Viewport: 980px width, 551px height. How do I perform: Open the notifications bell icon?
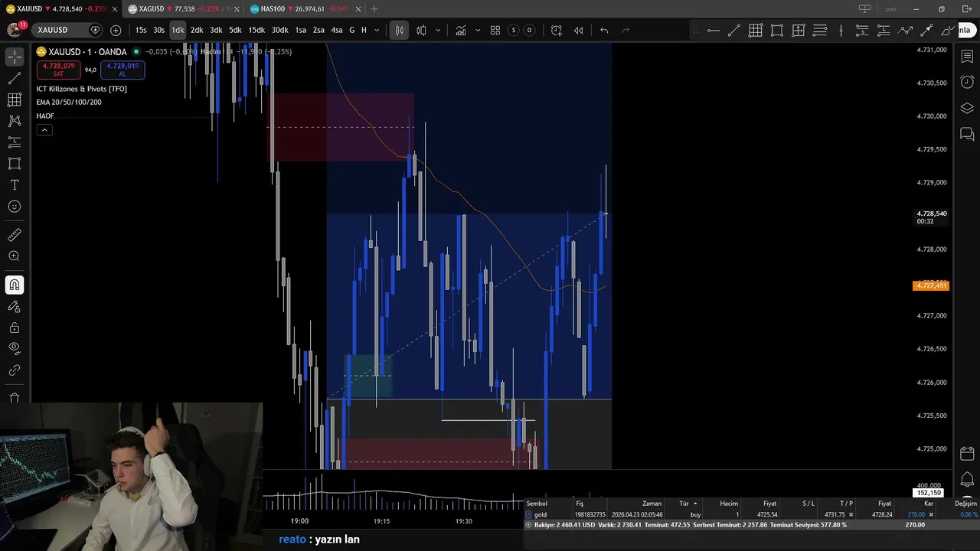pos(967,480)
